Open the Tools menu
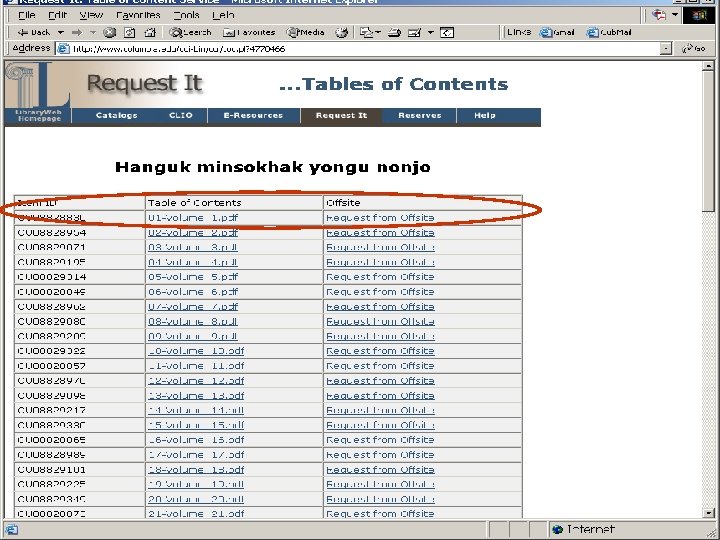 point(186,15)
